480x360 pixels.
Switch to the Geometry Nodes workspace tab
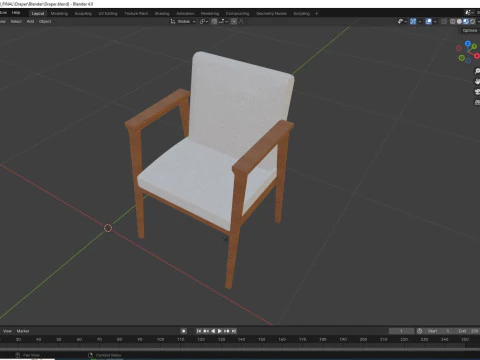coord(271,14)
